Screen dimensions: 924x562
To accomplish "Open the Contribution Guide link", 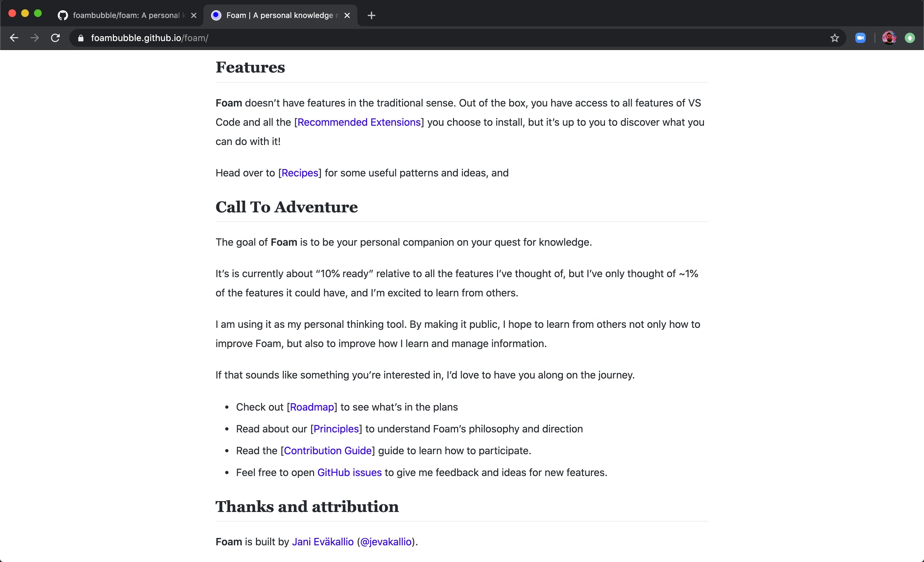I will [328, 451].
